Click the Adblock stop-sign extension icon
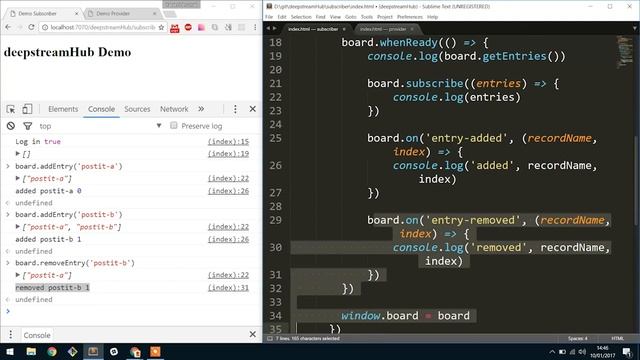 coord(188,27)
